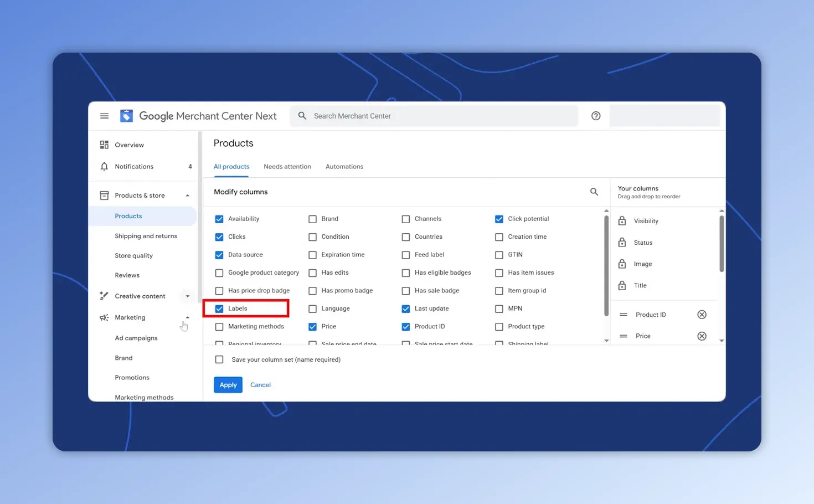Open Promotions in the sidebar

click(x=132, y=378)
